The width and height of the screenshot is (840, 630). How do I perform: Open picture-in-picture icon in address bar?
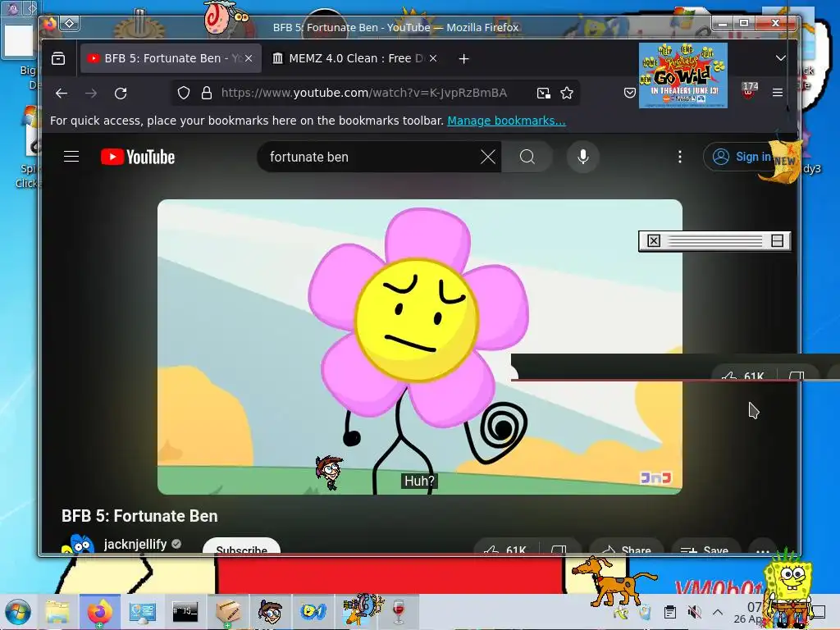tap(544, 94)
